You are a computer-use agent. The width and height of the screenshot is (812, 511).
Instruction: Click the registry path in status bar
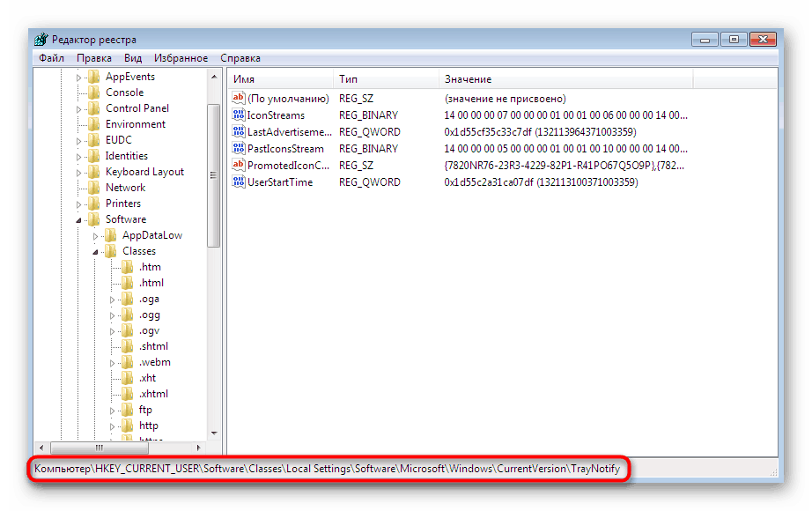328,469
